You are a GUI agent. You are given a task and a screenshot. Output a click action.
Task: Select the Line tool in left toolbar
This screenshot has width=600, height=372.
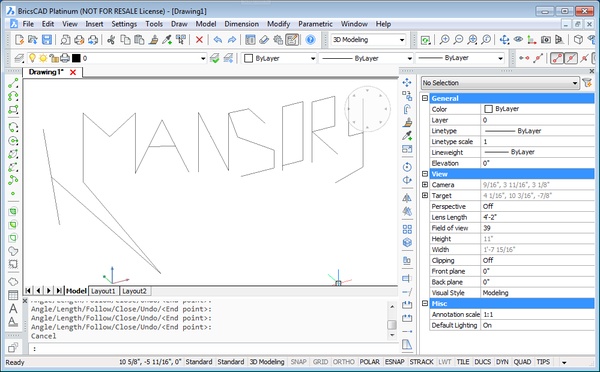13,83
